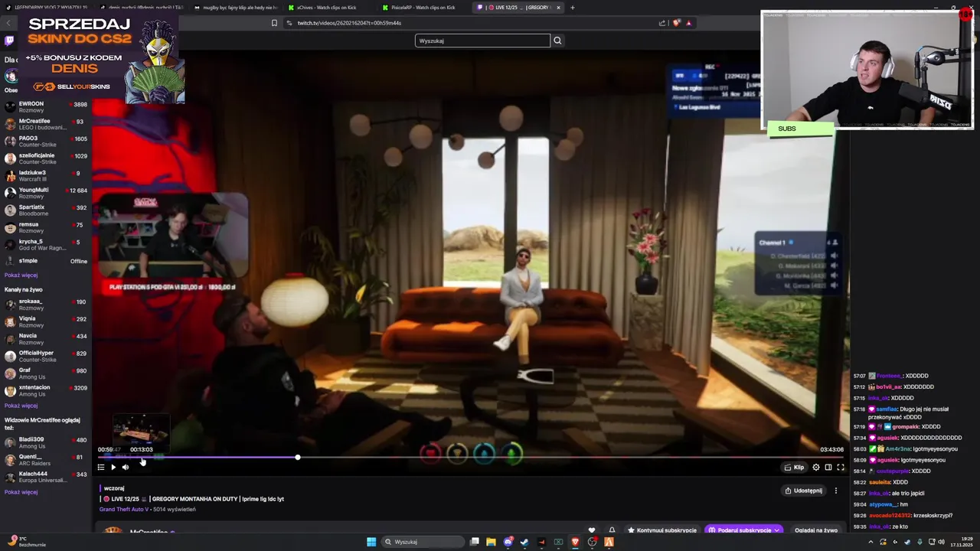The height and width of the screenshot is (551, 980).
Task: Create a clip with the Klip button
Action: point(794,467)
